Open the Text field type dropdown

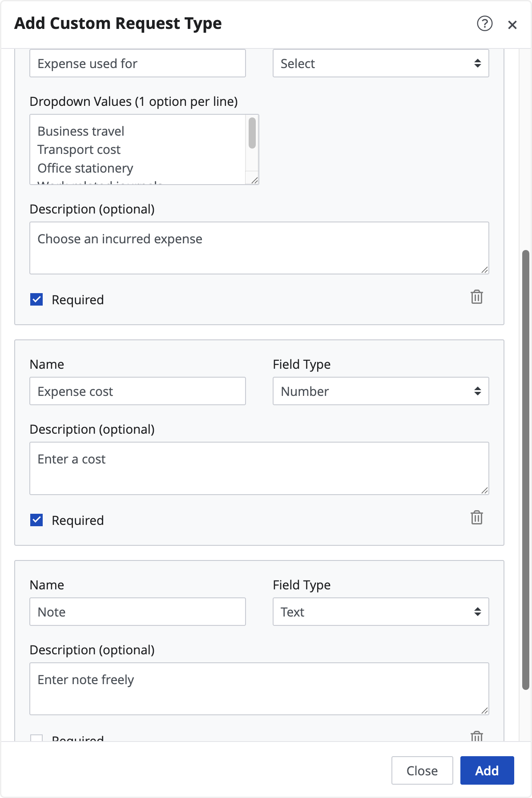(x=380, y=612)
